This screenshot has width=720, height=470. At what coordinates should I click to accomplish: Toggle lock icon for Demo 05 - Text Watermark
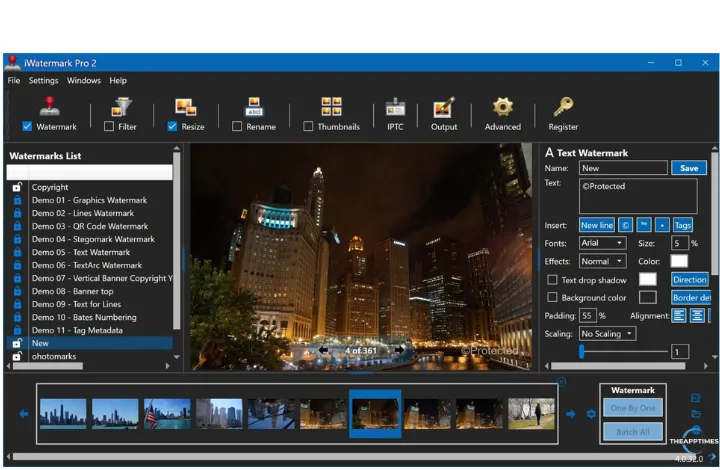[17, 252]
